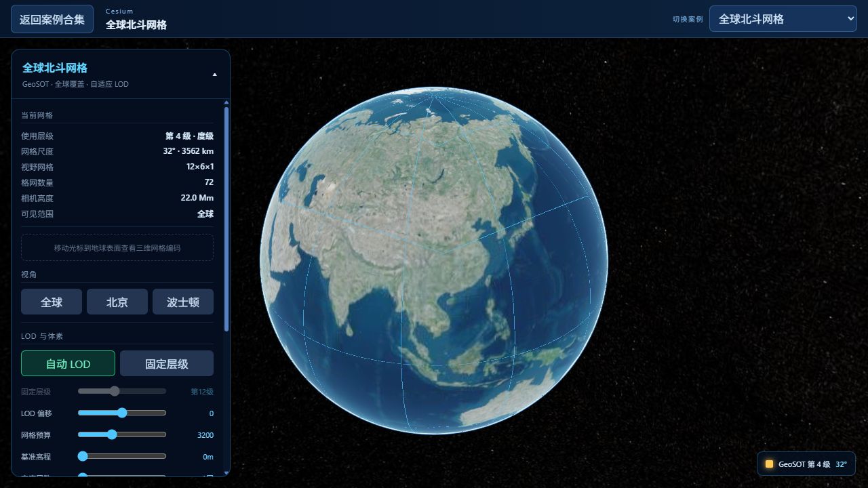The width and height of the screenshot is (868, 488).
Task: Adjust the 网格预算 slider
Action: 122,434
